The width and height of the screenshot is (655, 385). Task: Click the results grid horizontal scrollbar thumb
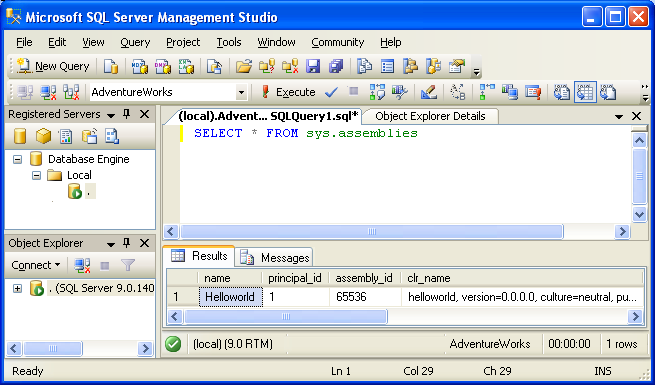[x=286, y=317]
